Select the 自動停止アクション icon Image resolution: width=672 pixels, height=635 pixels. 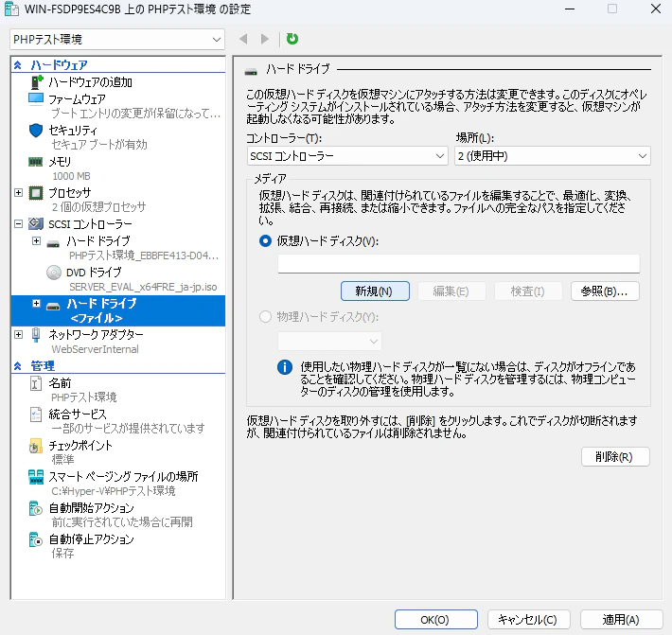(36, 539)
